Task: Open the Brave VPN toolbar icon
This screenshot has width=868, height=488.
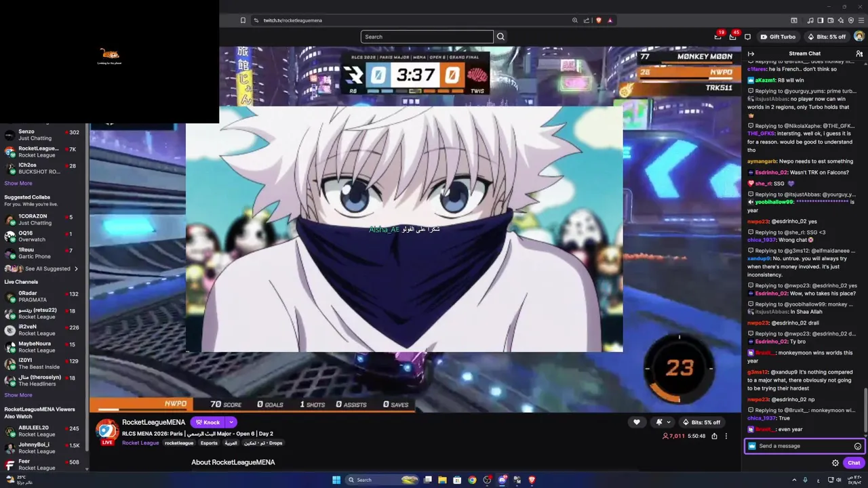Action: [x=851, y=20]
